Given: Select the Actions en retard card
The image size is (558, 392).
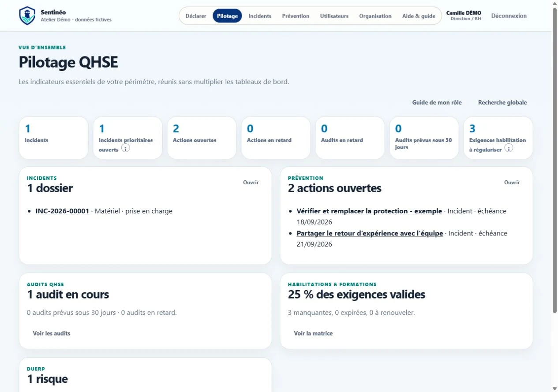Looking at the screenshot, I should coord(276,138).
